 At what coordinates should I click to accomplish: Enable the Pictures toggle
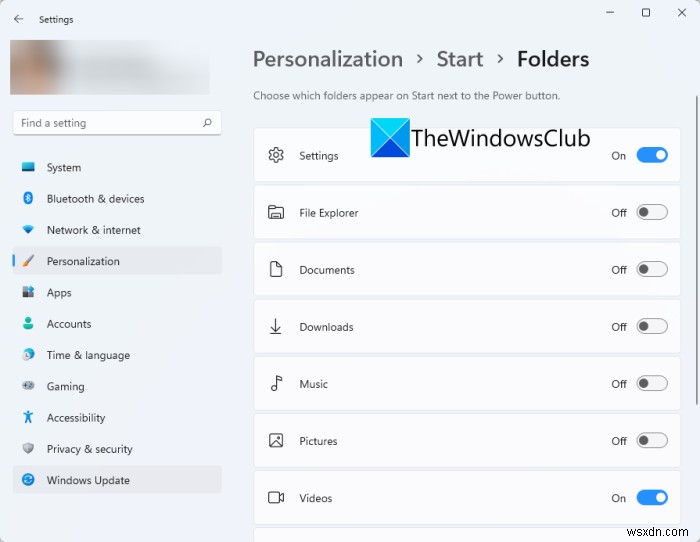652,440
